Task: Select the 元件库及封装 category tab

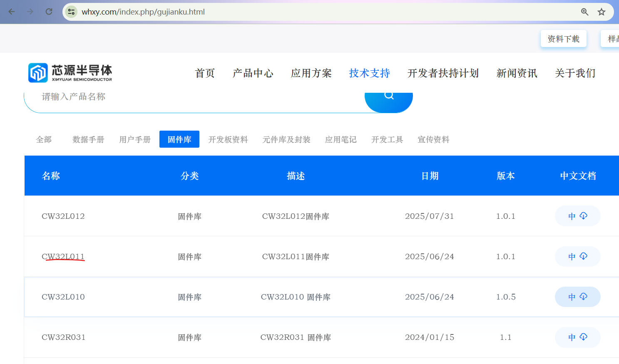Action: [286, 139]
